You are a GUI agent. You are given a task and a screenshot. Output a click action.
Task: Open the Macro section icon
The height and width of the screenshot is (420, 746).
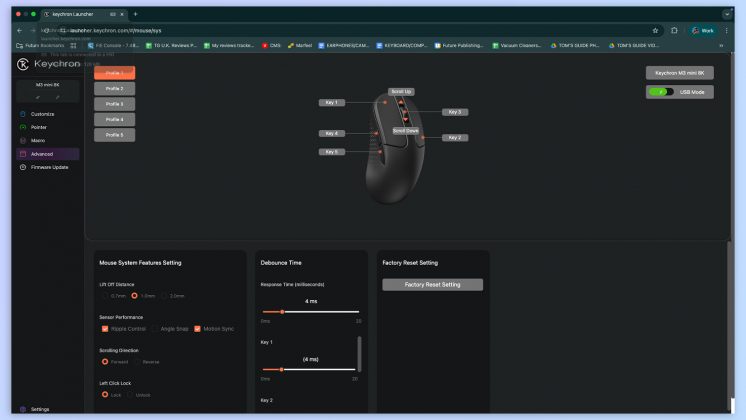click(22, 140)
